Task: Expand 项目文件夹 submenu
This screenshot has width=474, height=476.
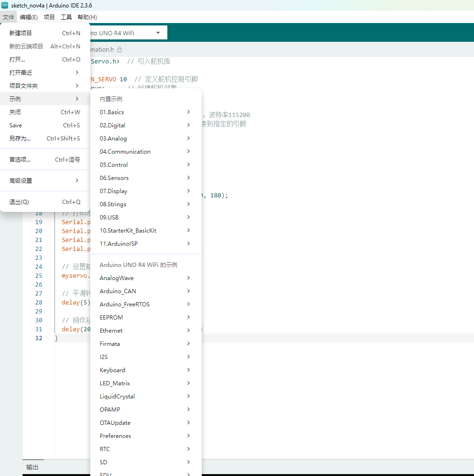Action: [45, 86]
